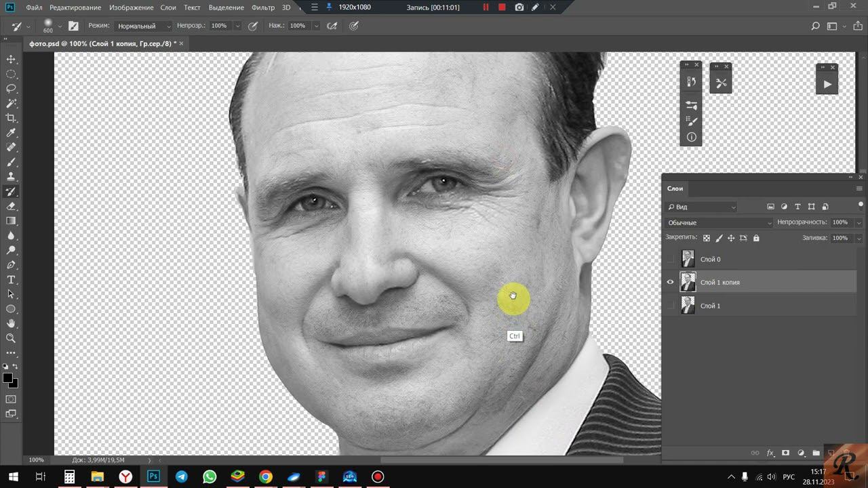Screen dimensions: 868x488
Task: Toggle lock all for the layer
Action: click(756, 238)
